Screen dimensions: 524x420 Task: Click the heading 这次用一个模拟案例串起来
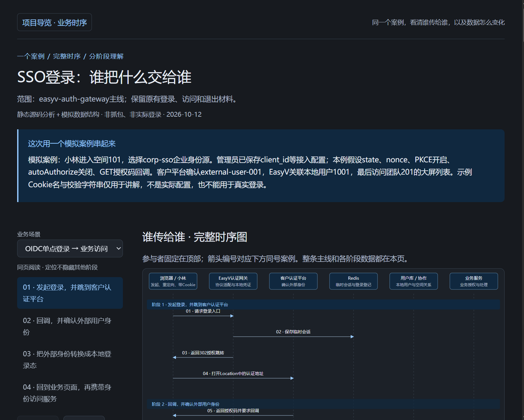[72, 144]
